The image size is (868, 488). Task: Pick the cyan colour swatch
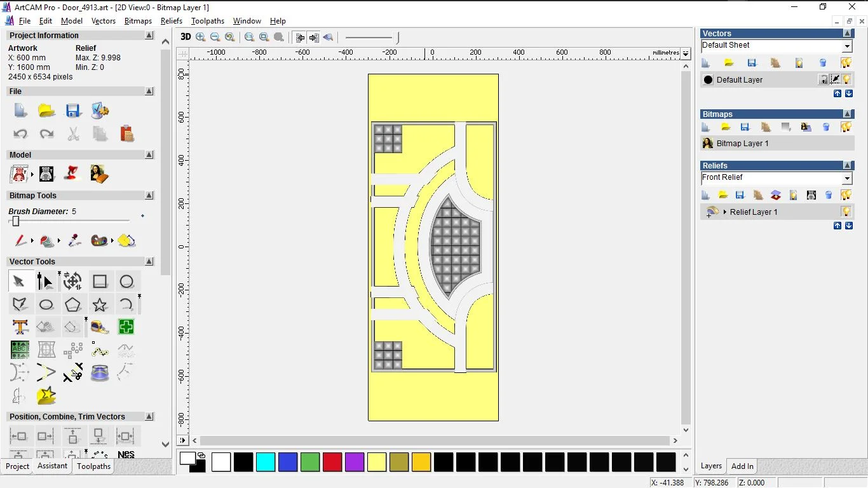pyautogui.click(x=266, y=462)
